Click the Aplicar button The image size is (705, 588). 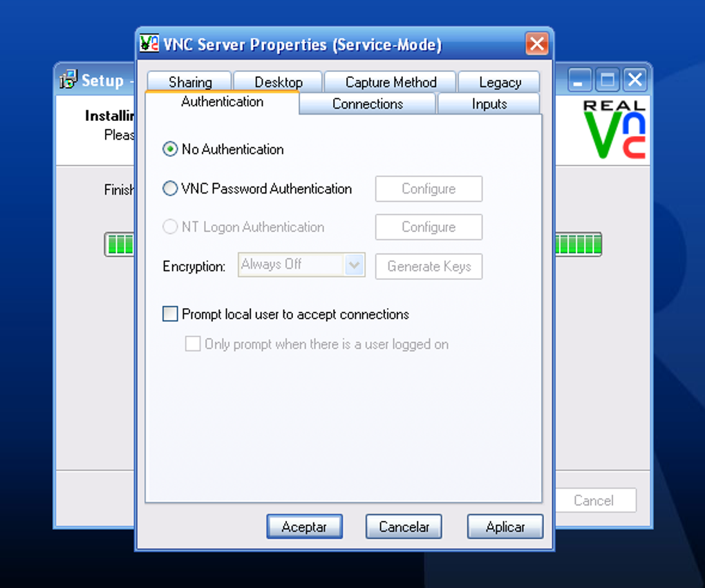[505, 527]
